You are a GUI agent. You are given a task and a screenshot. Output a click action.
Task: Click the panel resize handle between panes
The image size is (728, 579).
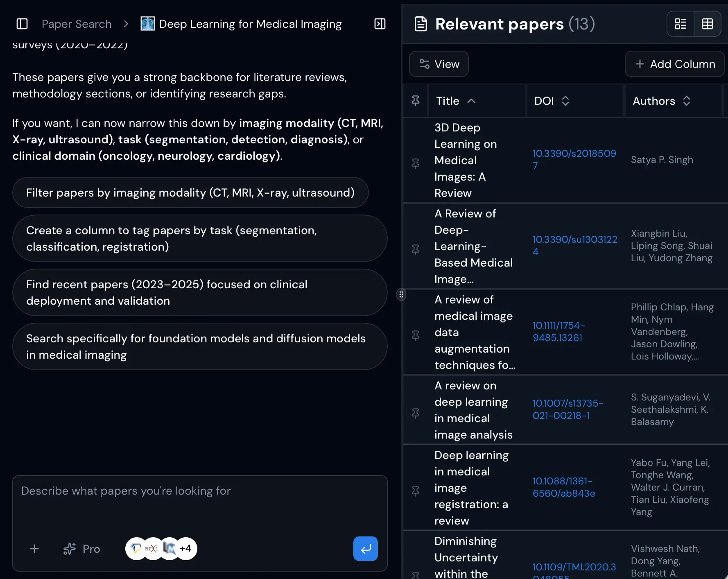point(402,294)
